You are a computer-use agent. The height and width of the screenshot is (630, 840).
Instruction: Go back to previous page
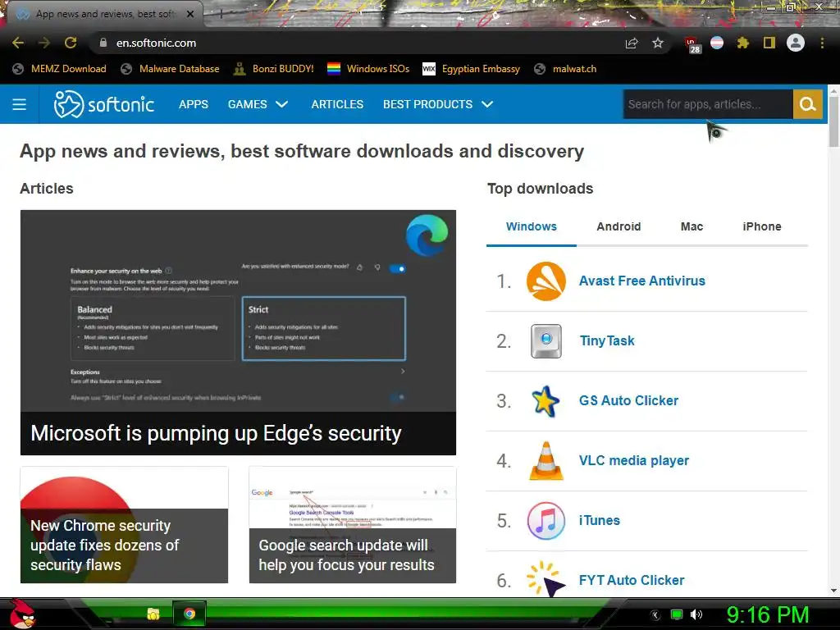click(18, 43)
